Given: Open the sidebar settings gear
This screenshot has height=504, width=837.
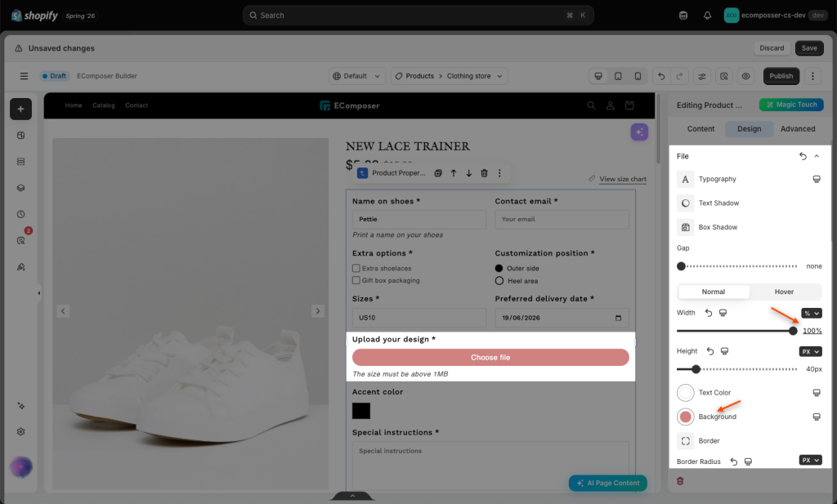Looking at the screenshot, I should point(20,431).
